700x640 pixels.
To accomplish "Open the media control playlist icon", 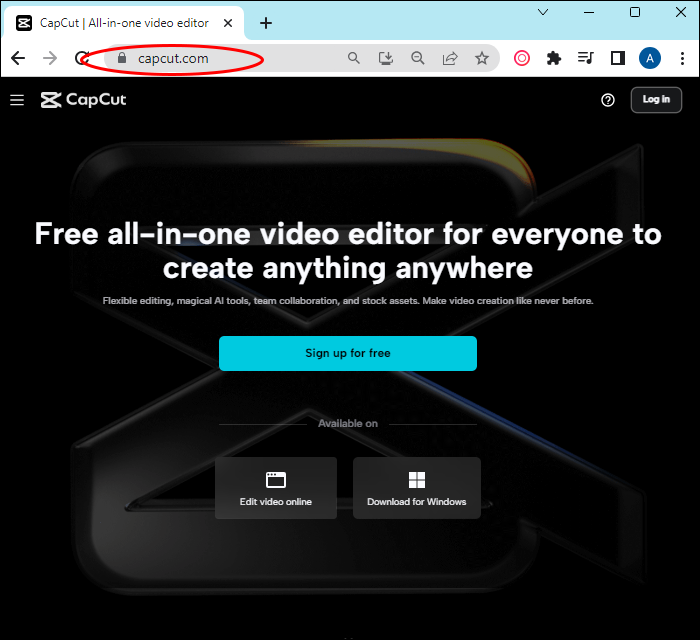I will pyautogui.click(x=586, y=58).
